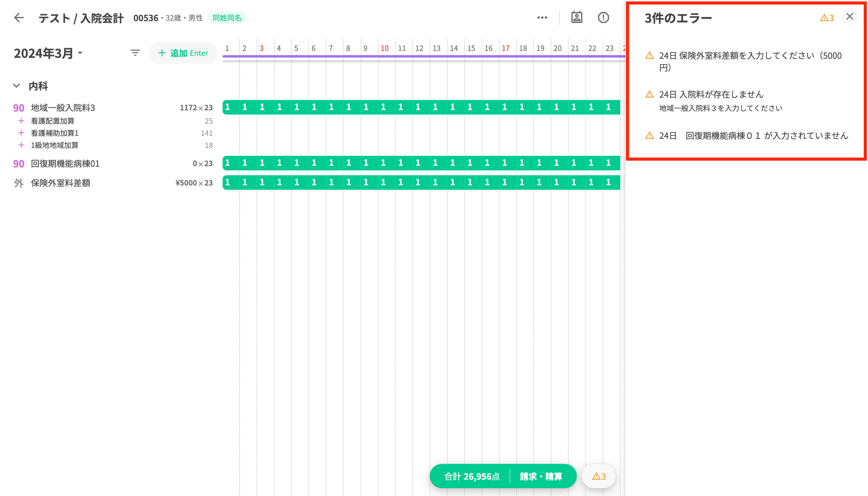The width and height of the screenshot is (868, 496).
Task: Click the floating warning count button at bottom
Action: (598, 476)
